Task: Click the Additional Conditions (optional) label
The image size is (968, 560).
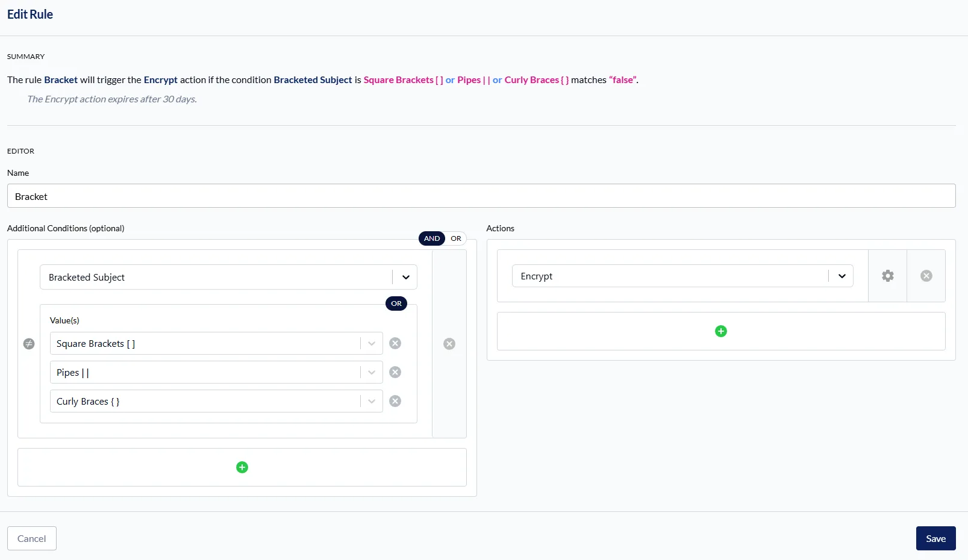Action: (x=66, y=228)
